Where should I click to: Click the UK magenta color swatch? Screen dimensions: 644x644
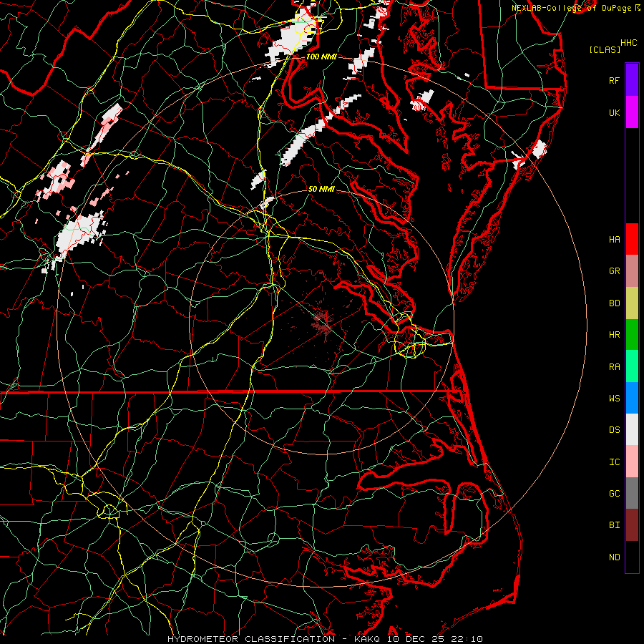(632, 112)
